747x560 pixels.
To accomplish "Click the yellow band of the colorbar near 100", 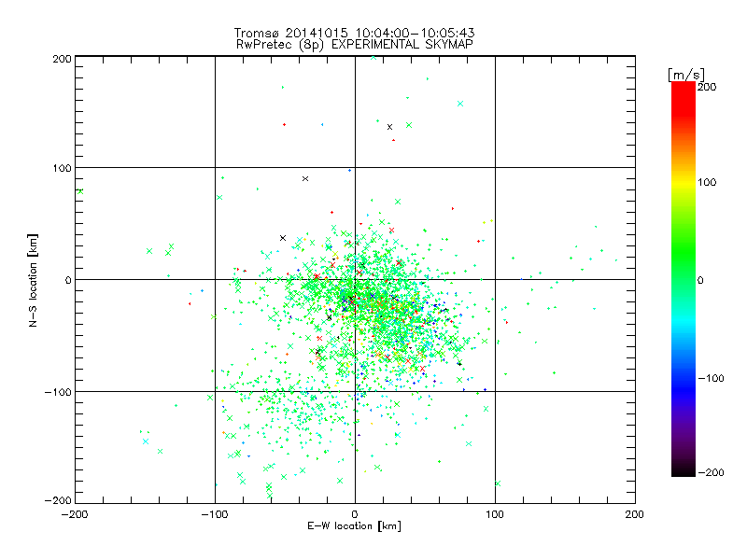I will coord(684,183).
